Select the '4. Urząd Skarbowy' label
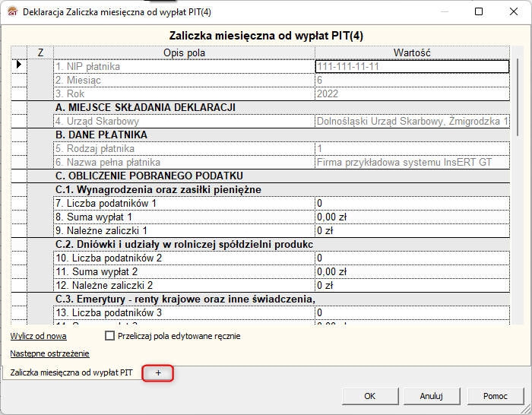Screen dimensions: 532x415 184,121
